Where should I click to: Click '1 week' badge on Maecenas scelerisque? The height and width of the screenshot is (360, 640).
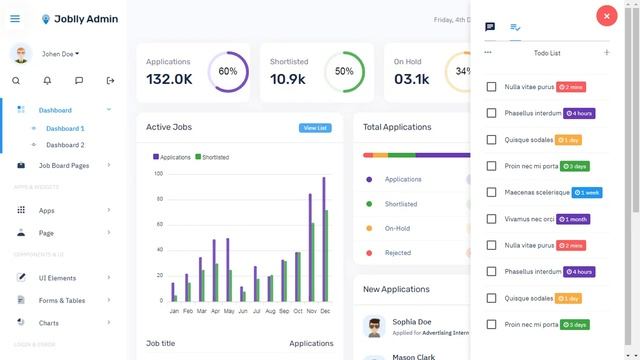587,193
